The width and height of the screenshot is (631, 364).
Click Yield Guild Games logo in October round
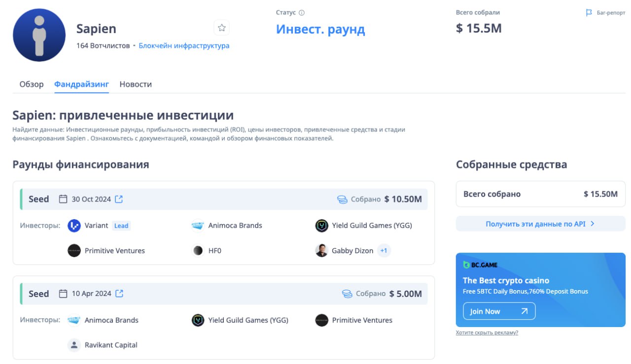(x=321, y=226)
